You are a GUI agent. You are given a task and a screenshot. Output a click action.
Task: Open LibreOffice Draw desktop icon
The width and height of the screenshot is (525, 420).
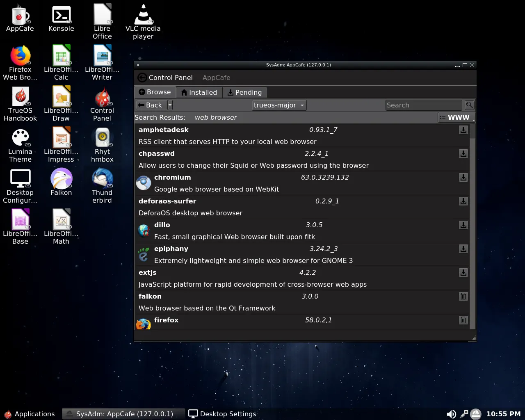pos(61,104)
